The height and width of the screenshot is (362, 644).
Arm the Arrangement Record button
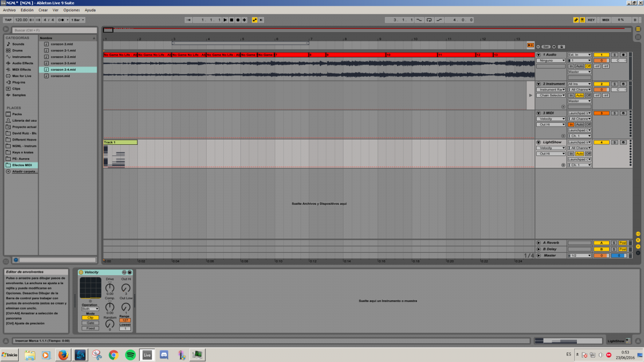pyautogui.click(x=238, y=20)
